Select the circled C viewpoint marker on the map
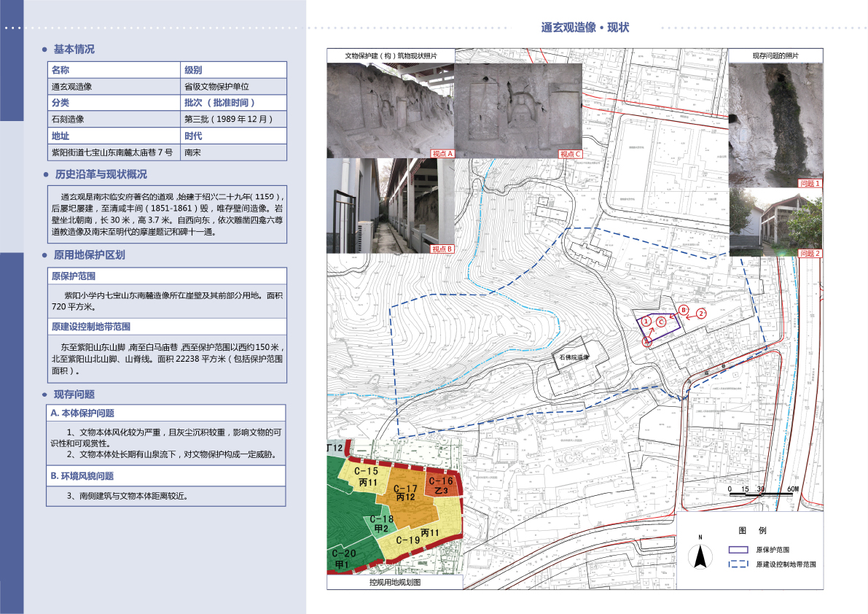Image resolution: width=868 pixels, height=614 pixels. tap(660, 322)
